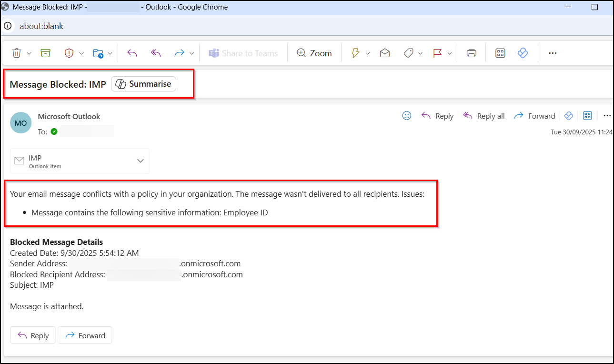Archive the message
Image resolution: width=614 pixels, height=364 pixels.
tap(45, 53)
